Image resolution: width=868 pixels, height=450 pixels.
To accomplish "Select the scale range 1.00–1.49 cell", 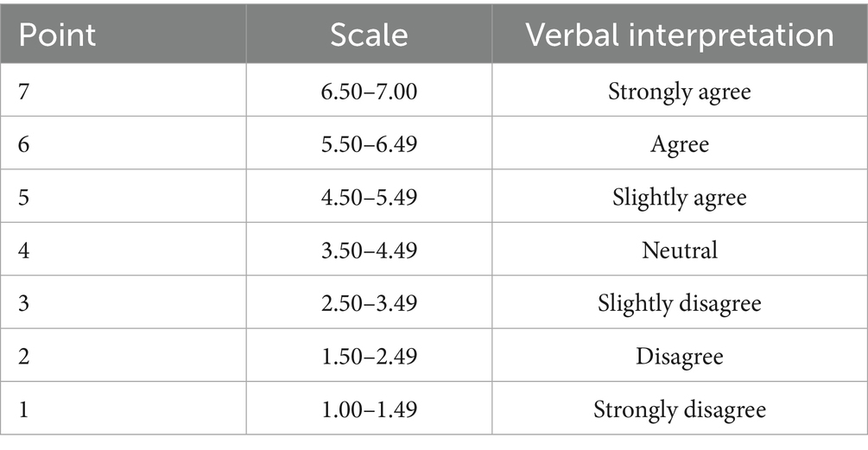I will 369,409.
